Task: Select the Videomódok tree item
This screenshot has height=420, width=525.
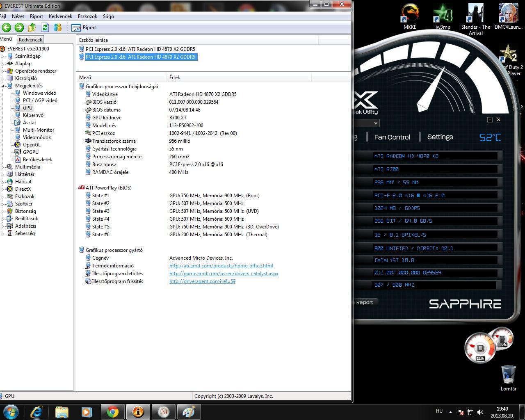Action: click(37, 137)
